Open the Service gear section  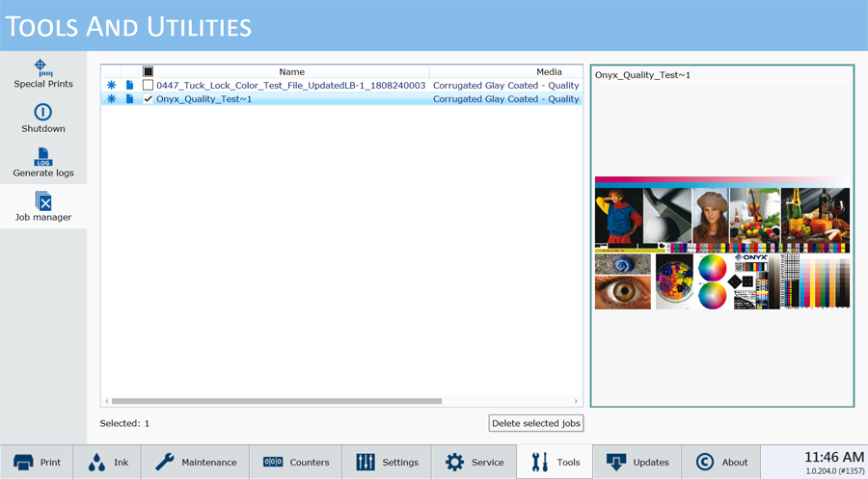tap(454, 462)
